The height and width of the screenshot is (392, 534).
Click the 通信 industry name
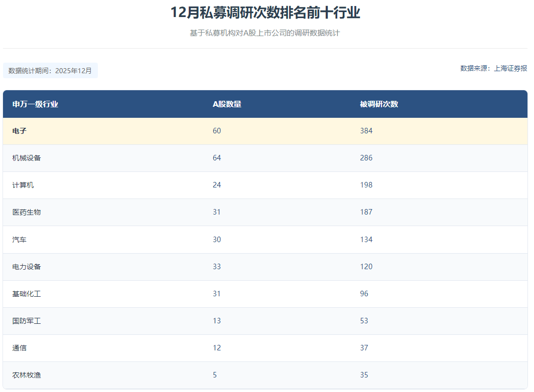pos(20,348)
